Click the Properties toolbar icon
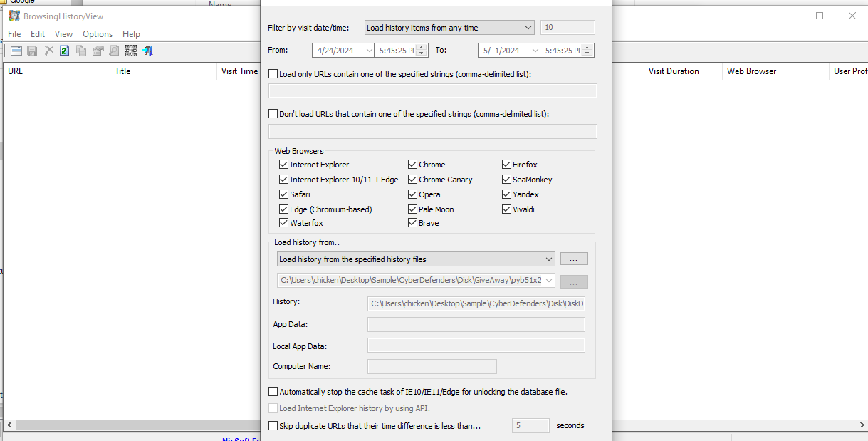 tap(98, 51)
